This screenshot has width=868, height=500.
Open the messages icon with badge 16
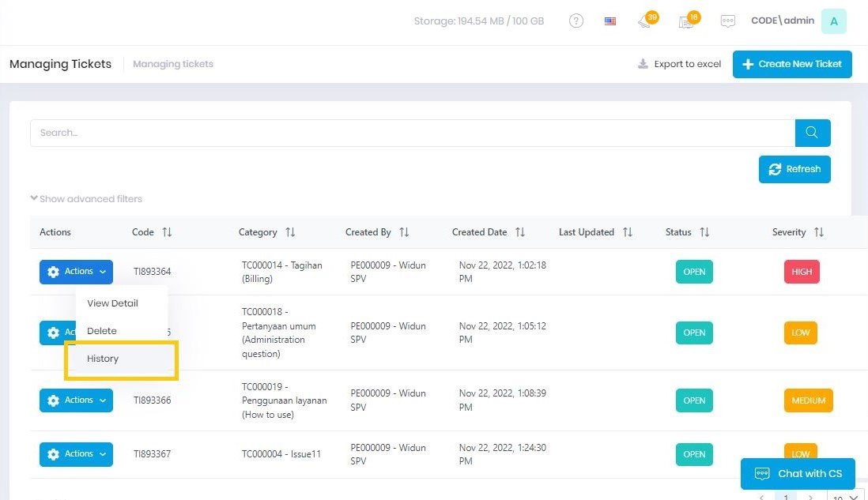coord(686,21)
